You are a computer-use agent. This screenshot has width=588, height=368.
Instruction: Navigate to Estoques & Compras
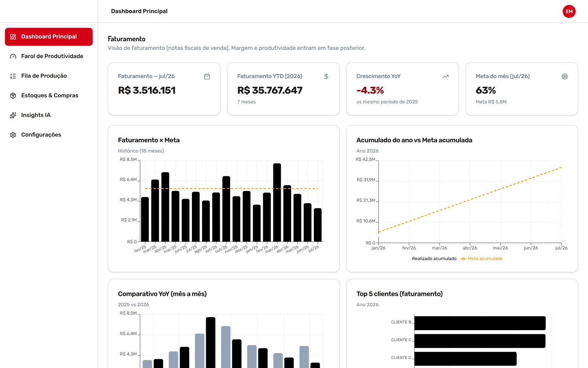49,95
